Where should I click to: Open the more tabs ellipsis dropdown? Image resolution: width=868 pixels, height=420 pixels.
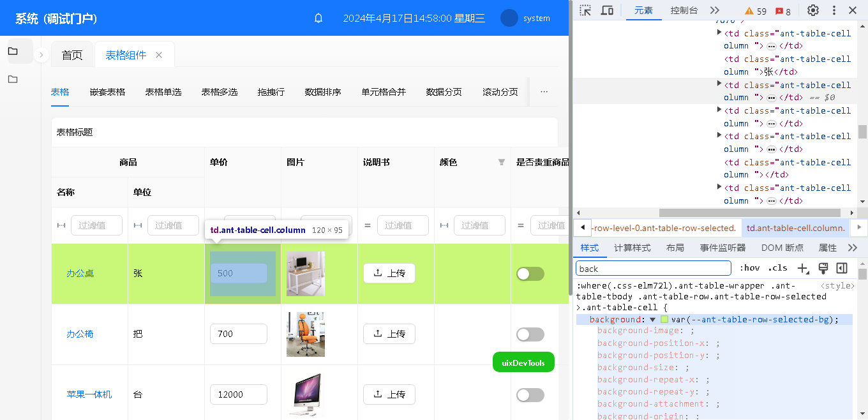point(544,91)
